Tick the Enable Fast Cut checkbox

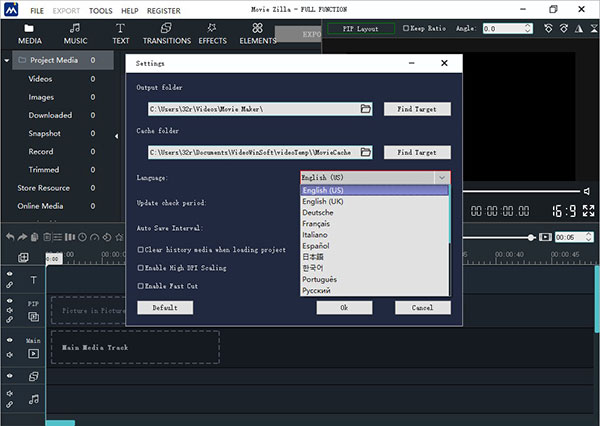tap(140, 286)
